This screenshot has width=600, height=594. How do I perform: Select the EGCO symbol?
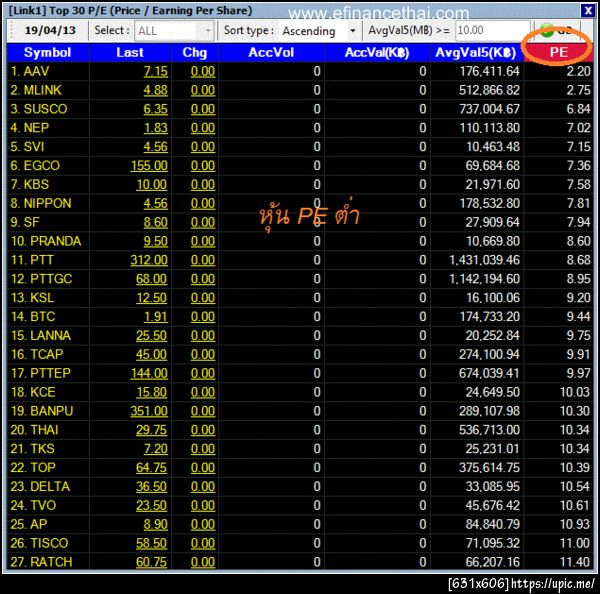click(35, 166)
